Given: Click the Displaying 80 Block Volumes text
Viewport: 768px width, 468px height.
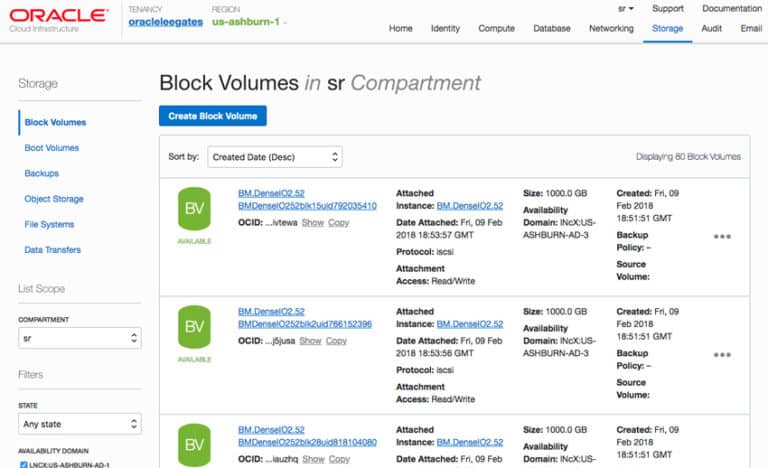Looking at the screenshot, I should [x=688, y=157].
